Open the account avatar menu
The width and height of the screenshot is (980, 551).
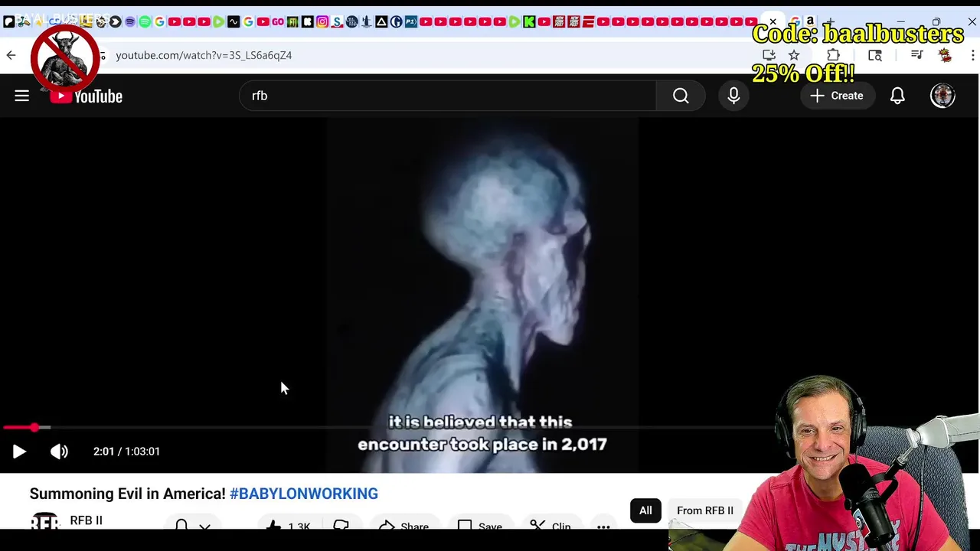click(x=942, y=96)
